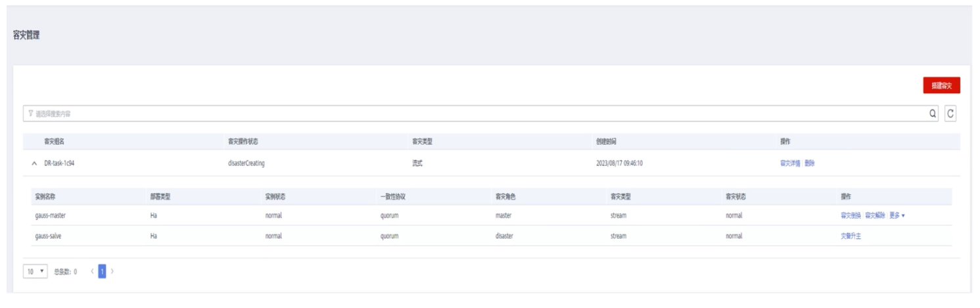Focus the search filter input field
This screenshot has height=308, width=980.
460,114
